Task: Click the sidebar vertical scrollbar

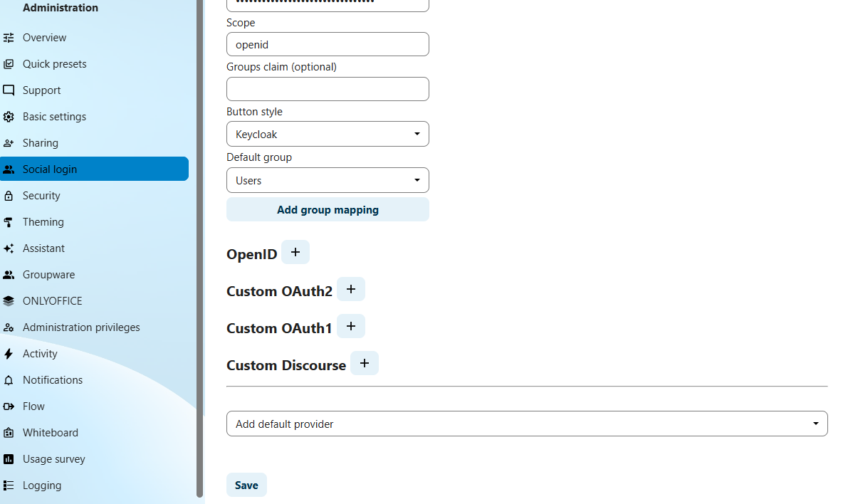Action: (199, 248)
